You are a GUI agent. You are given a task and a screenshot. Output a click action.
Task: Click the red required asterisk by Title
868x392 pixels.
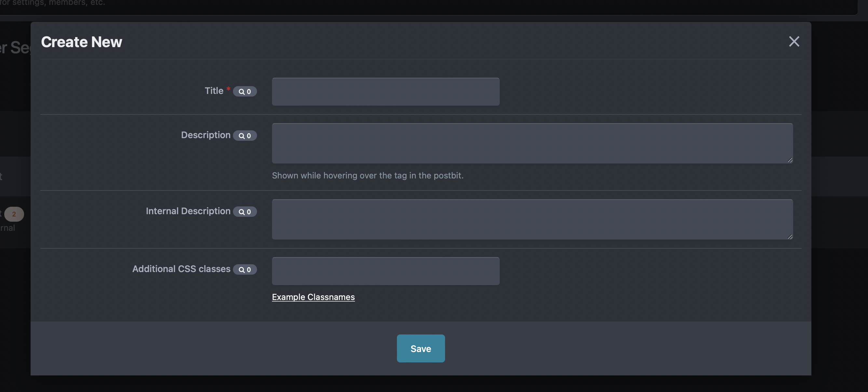tap(228, 89)
